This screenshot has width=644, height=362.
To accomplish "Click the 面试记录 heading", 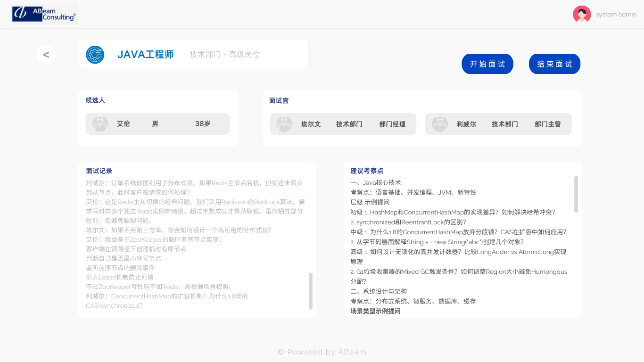I will (99, 171).
